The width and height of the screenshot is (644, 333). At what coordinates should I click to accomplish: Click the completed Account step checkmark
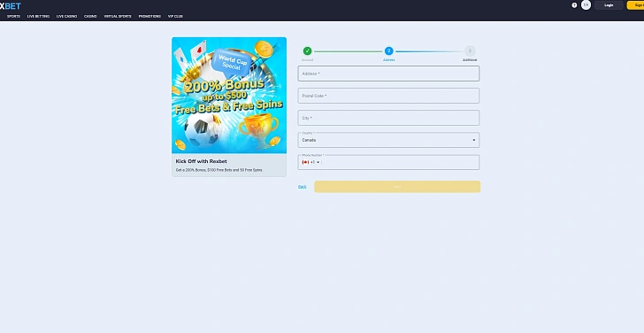tap(307, 51)
